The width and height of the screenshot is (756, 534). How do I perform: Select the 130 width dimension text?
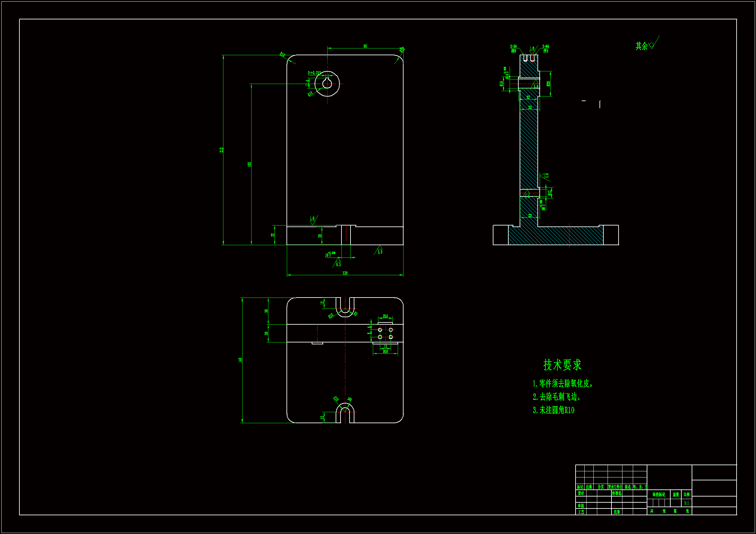345,273
